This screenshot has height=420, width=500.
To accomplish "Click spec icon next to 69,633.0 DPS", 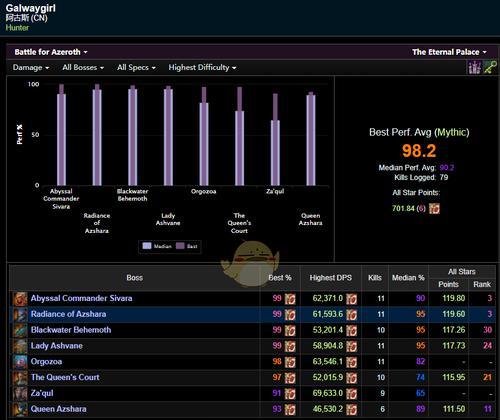I will click(x=351, y=393).
